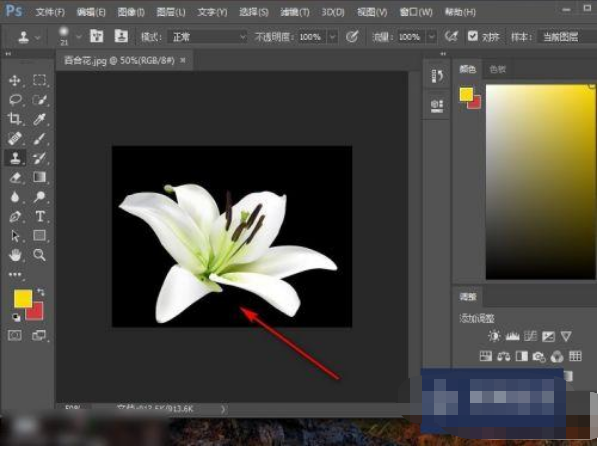This screenshot has width=598, height=449.
Task: Select the Spot Healing Brush tool
Action: coord(15,138)
